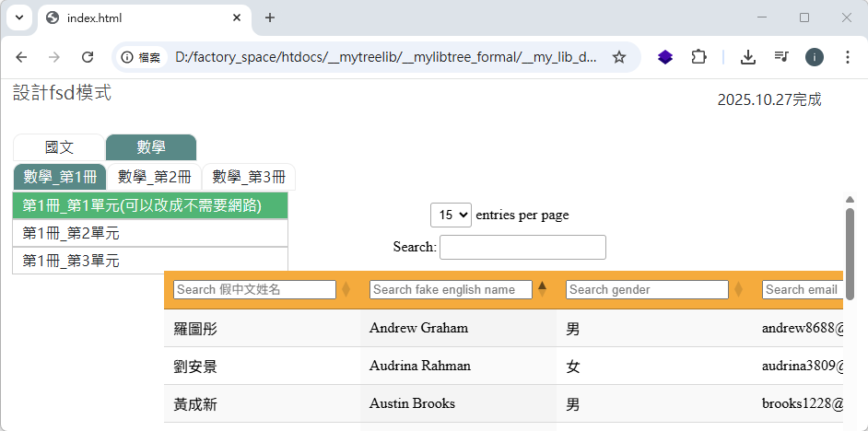Image resolution: width=868 pixels, height=431 pixels.
Task: Open the profile avatar icon
Action: pyautogui.click(x=815, y=57)
